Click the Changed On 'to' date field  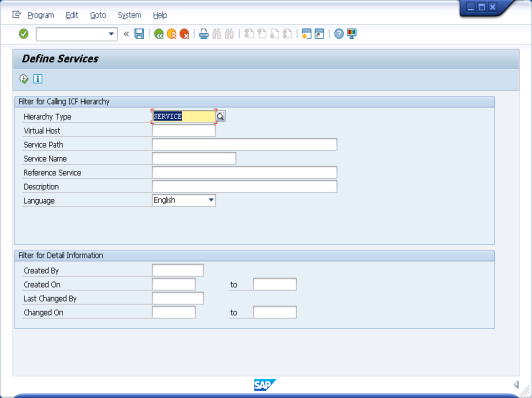[x=275, y=312]
